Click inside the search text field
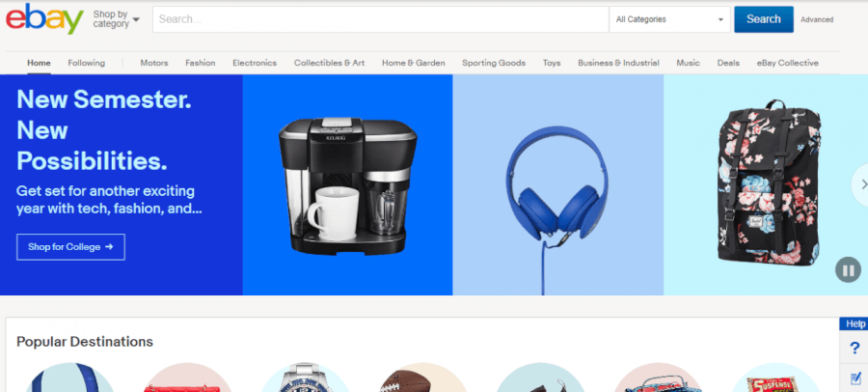This screenshot has width=868, height=392. click(x=380, y=19)
